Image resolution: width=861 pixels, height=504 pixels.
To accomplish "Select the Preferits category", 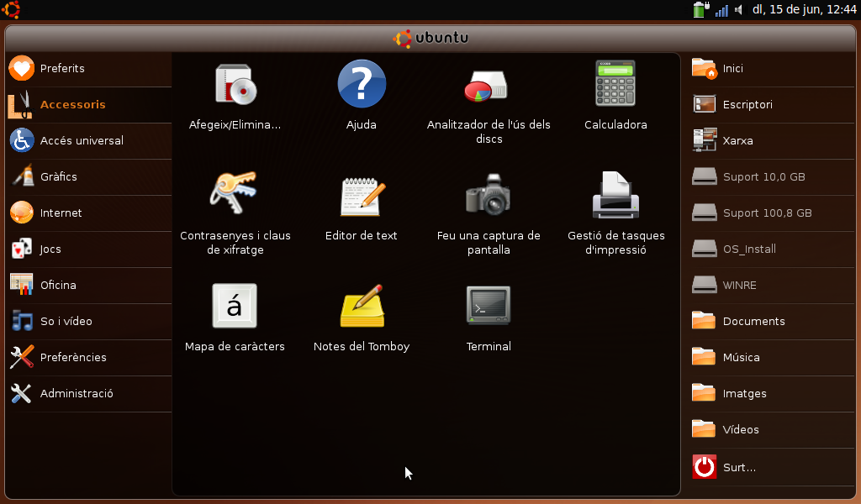I will tap(89, 69).
